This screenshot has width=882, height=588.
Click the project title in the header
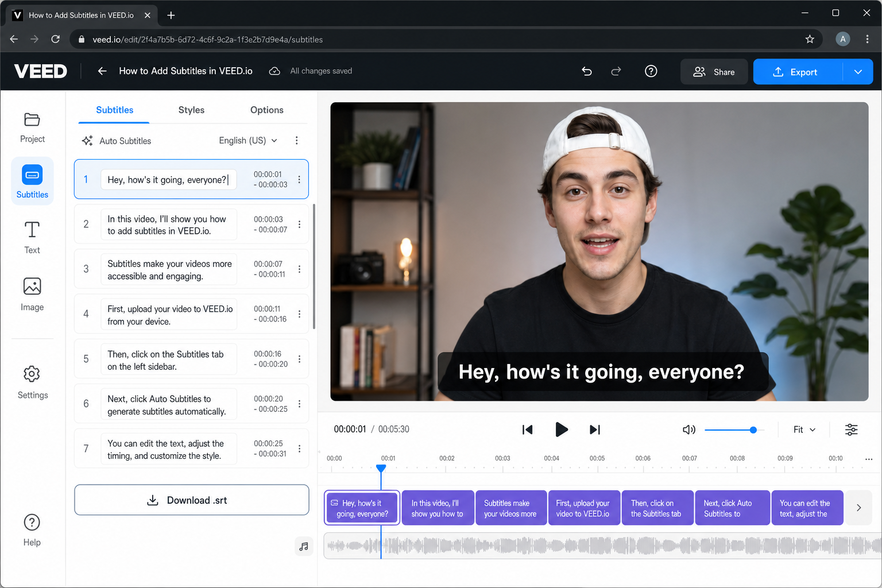185,71
